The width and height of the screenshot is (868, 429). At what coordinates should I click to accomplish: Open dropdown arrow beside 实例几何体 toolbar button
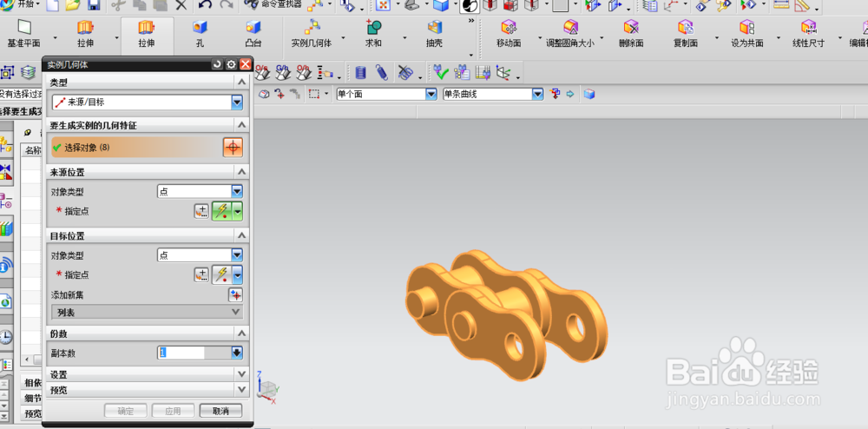pos(344,38)
